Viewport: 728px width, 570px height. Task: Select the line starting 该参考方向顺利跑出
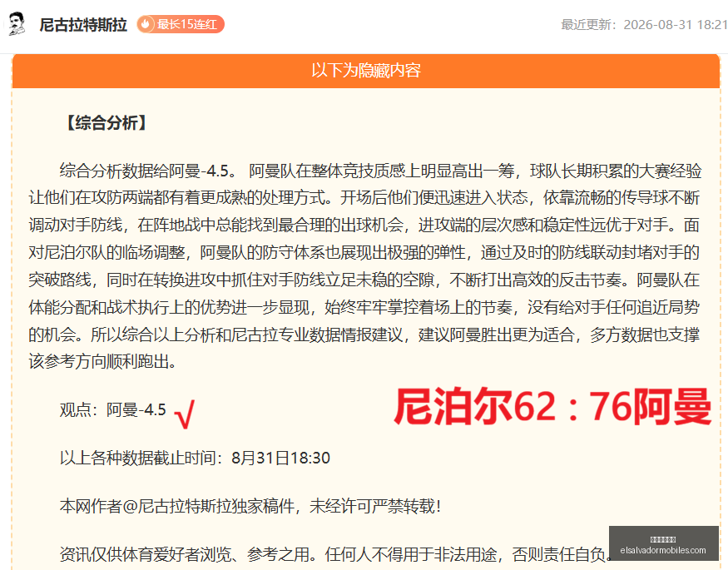(102, 362)
